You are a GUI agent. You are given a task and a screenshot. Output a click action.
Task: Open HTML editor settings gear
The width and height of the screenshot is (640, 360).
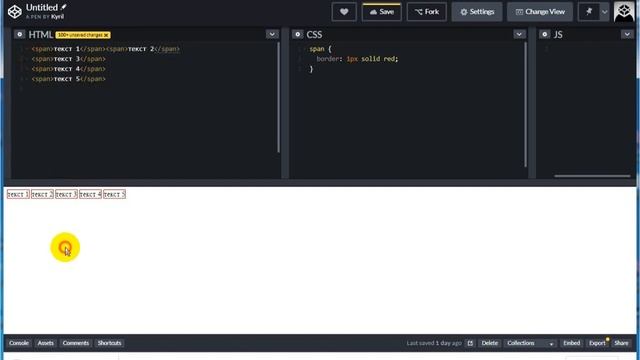pyautogui.click(x=19, y=35)
